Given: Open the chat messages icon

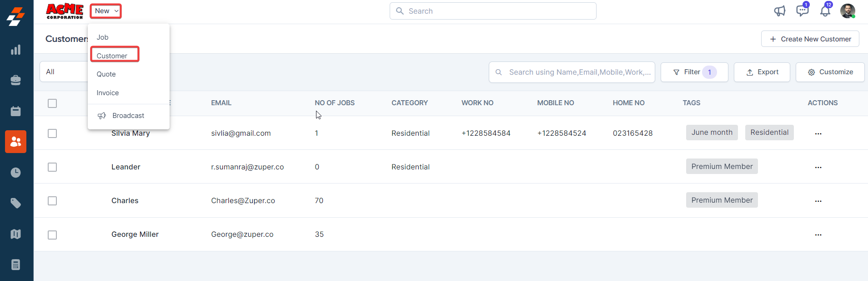Looking at the screenshot, I should (x=802, y=11).
